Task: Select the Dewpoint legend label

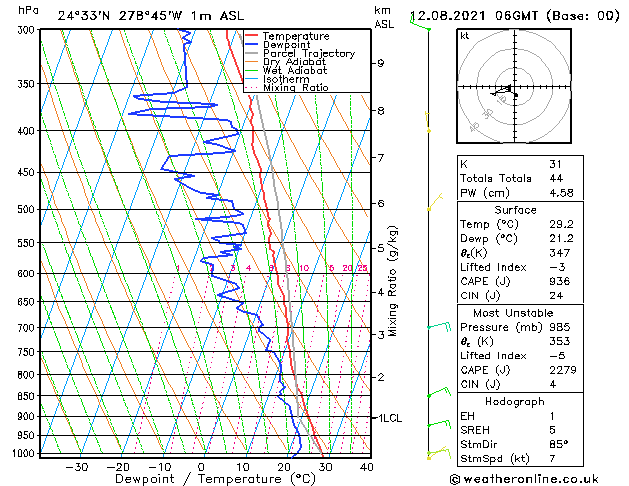Action: click(286, 45)
